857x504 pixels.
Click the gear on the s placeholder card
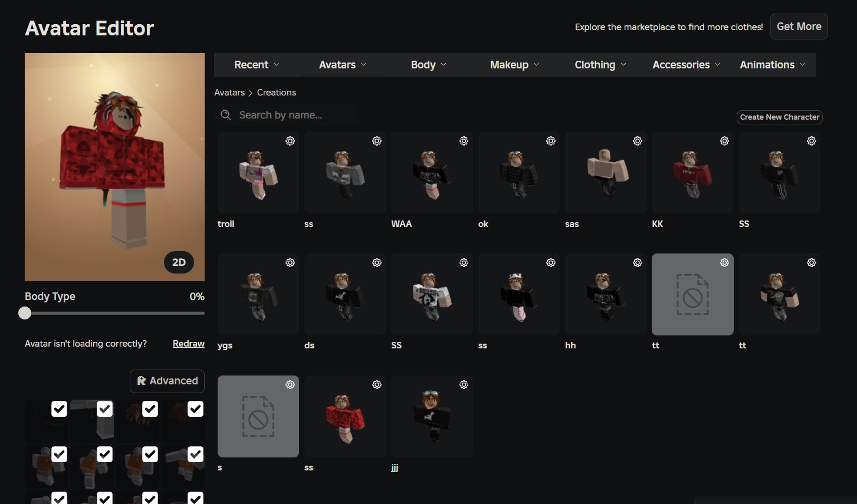290,384
